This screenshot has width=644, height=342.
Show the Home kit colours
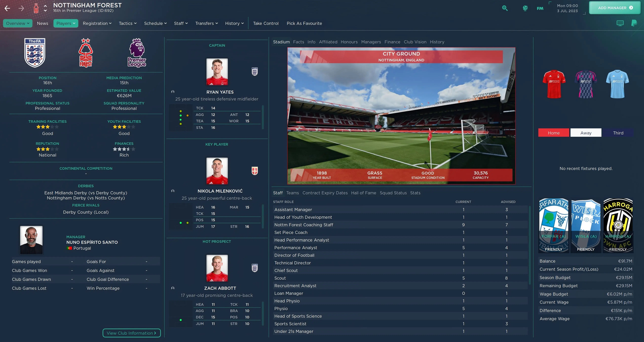(x=554, y=133)
